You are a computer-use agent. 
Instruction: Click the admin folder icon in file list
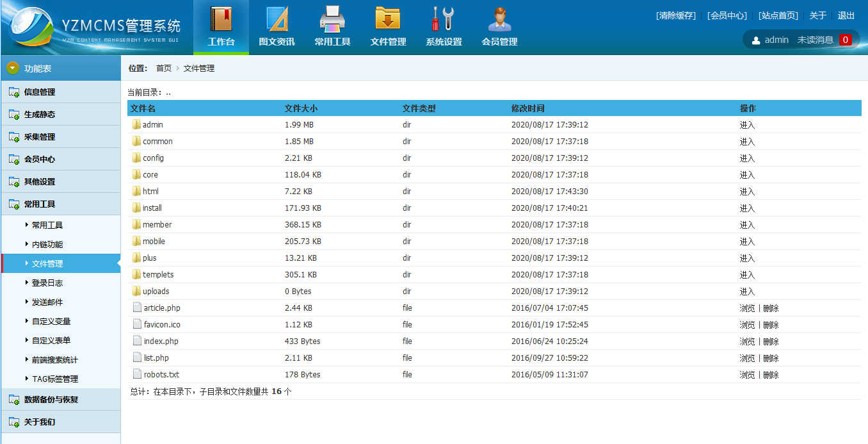pos(136,124)
